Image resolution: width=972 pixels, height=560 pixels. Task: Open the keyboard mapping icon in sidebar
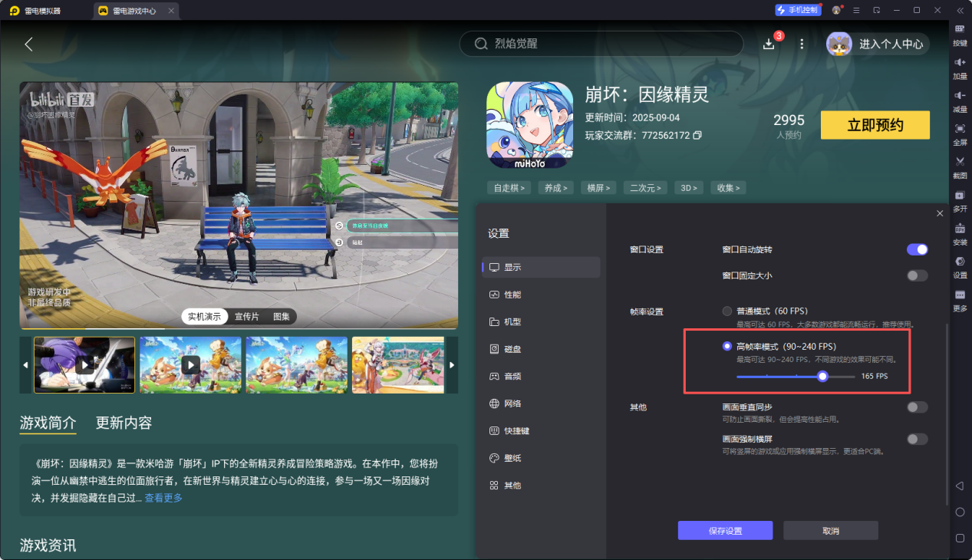pyautogui.click(x=960, y=30)
